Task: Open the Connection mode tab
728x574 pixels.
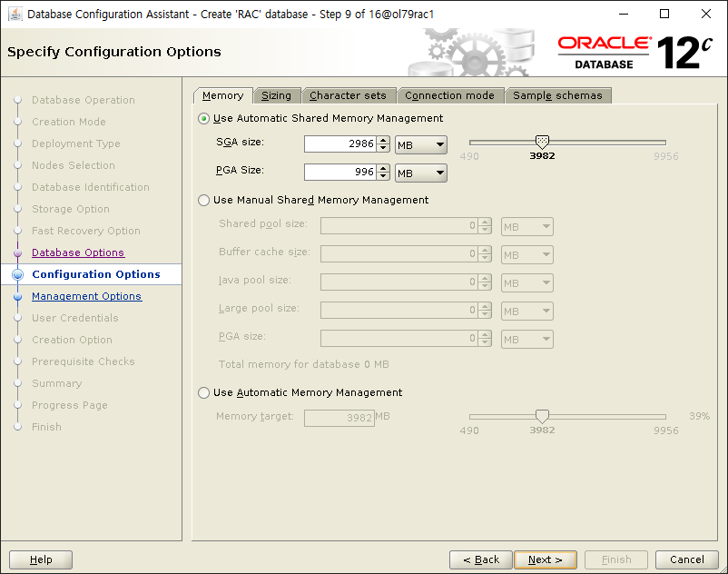Action: pyautogui.click(x=450, y=95)
